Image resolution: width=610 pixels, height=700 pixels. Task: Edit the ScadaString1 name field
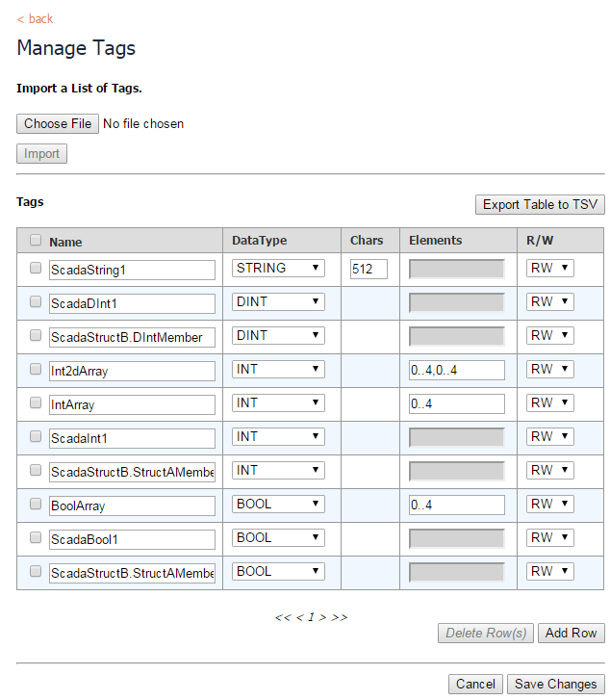132,271
